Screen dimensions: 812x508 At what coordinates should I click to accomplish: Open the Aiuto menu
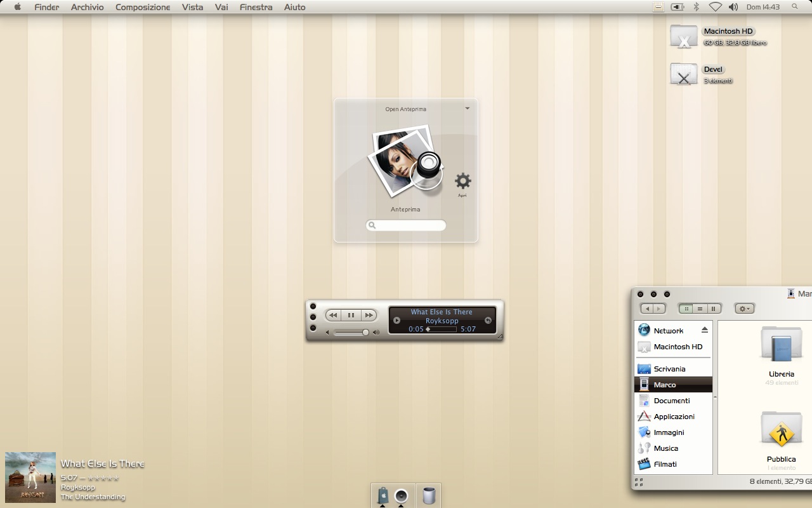click(294, 7)
